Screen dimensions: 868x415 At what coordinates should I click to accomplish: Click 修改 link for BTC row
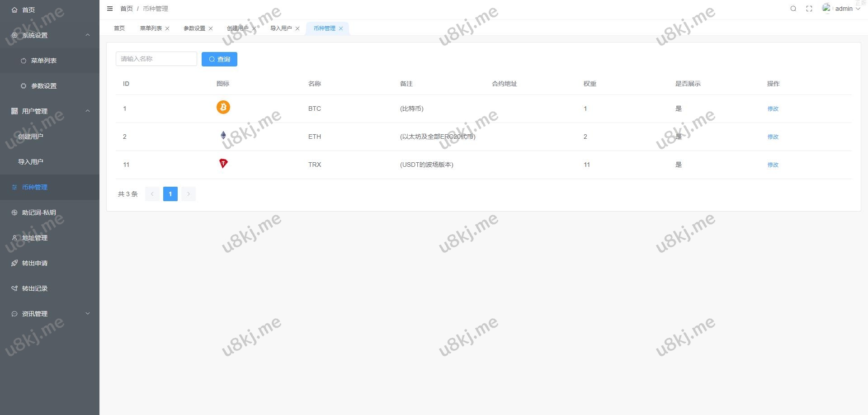click(773, 109)
